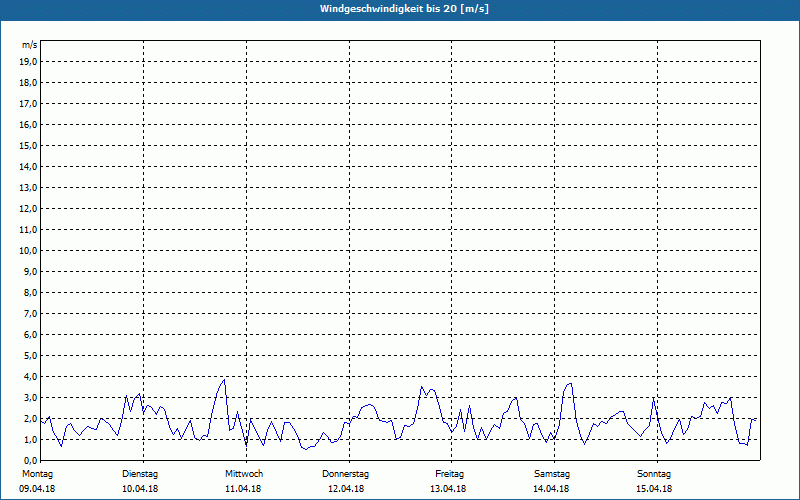
Task: Select the 11,0 y-axis label
Action: coord(28,230)
